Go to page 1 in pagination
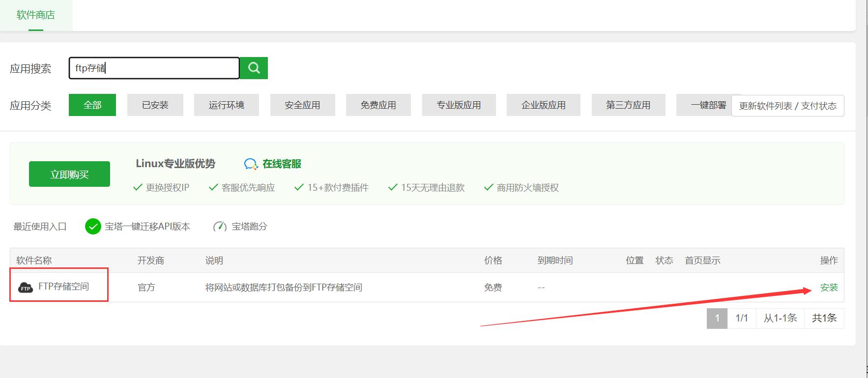 point(717,318)
